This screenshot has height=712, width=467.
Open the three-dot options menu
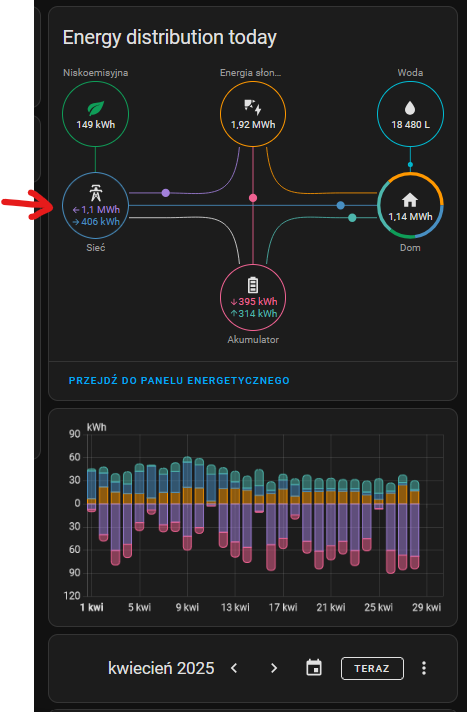[x=423, y=668]
